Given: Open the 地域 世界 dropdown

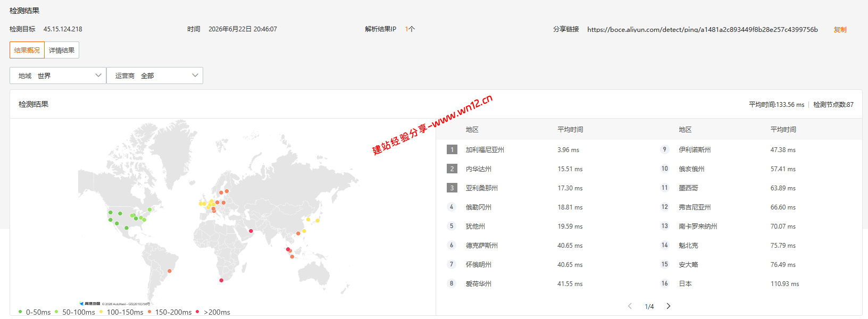Looking at the screenshot, I should coord(58,75).
